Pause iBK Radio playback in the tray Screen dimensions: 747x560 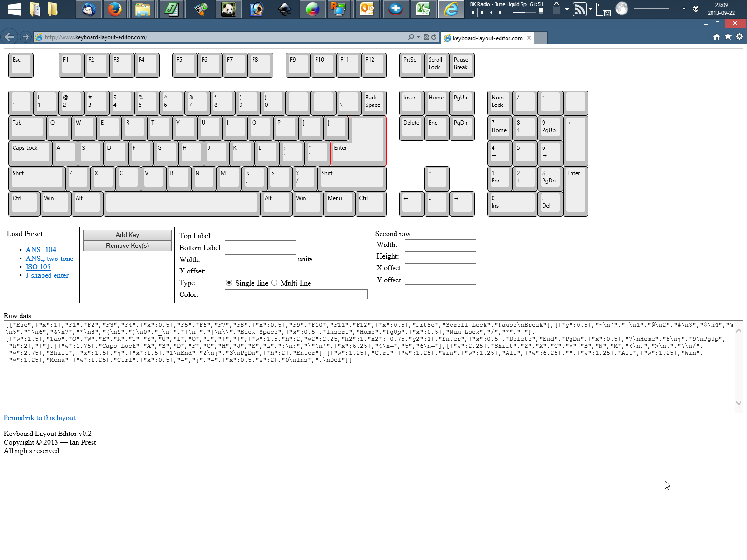tap(482, 12)
